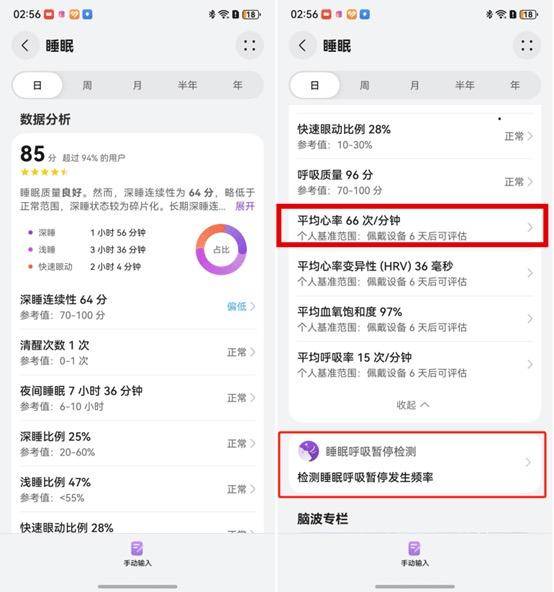Open 平均血氧饱和度 97% row
This screenshot has width=554, height=592.
[414, 319]
